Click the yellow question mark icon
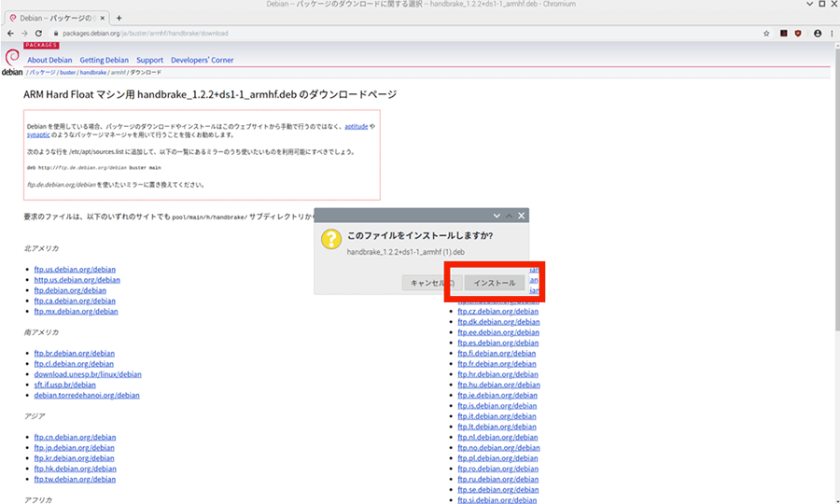840x504 pixels. coord(331,239)
